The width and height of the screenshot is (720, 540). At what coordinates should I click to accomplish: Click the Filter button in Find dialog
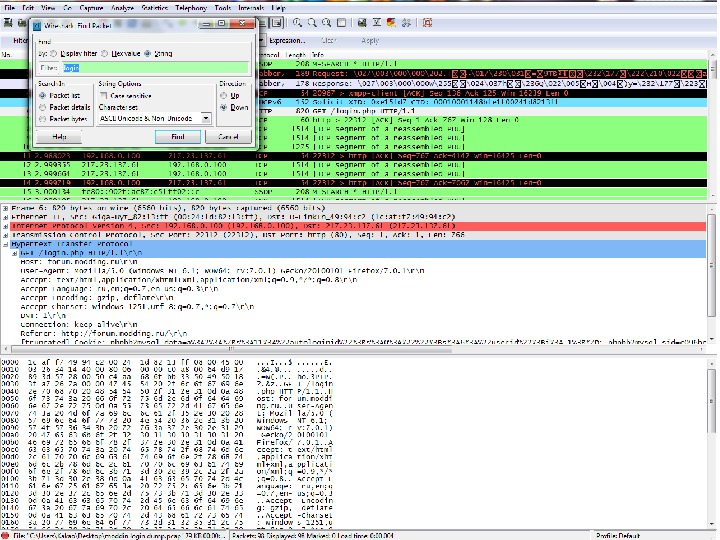coord(49,68)
